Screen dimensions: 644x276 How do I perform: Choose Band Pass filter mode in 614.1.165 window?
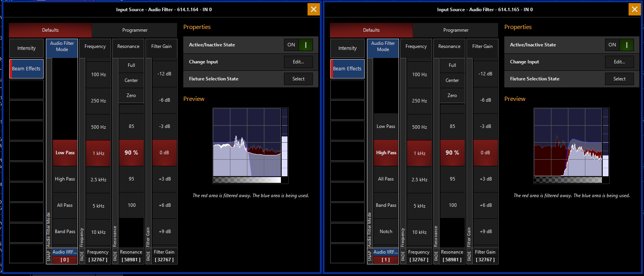[x=386, y=205]
